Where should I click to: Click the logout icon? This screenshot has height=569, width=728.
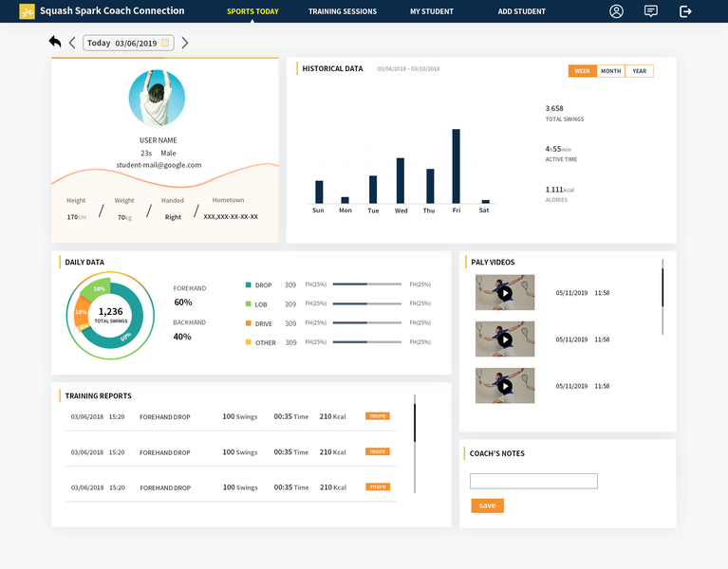685,11
